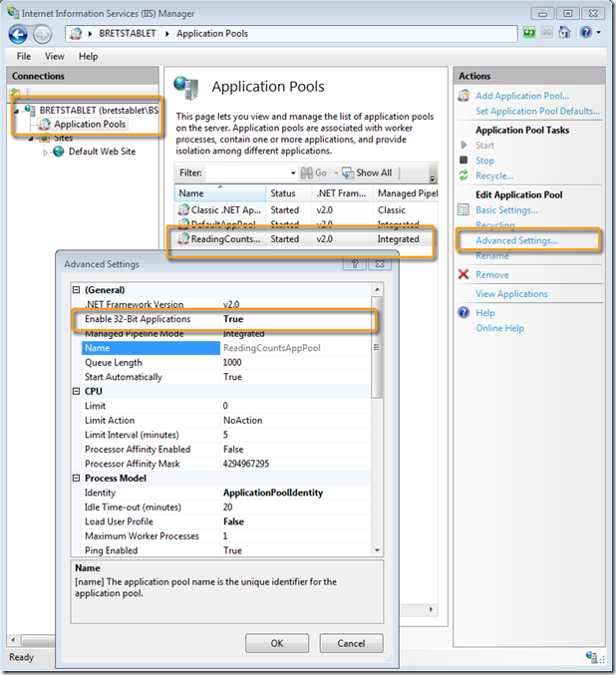Click the BRETSTABLET server tree icon
The image size is (616, 675).
[x=30, y=110]
